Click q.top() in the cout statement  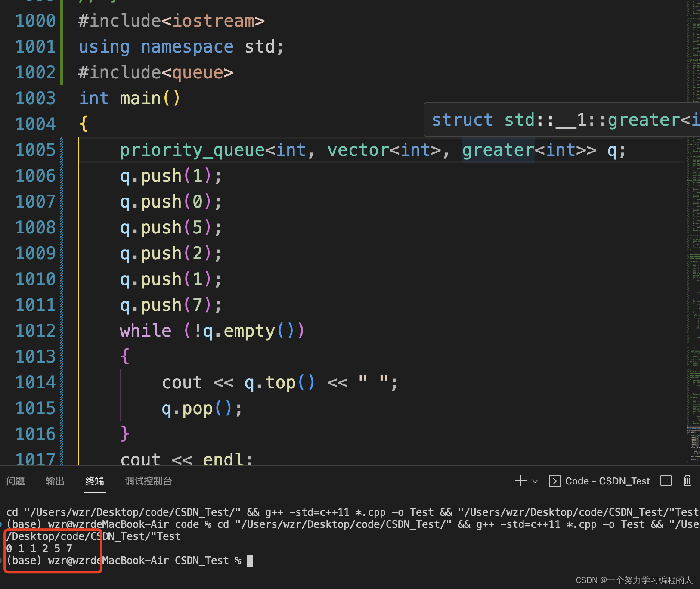(x=280, y=382)
